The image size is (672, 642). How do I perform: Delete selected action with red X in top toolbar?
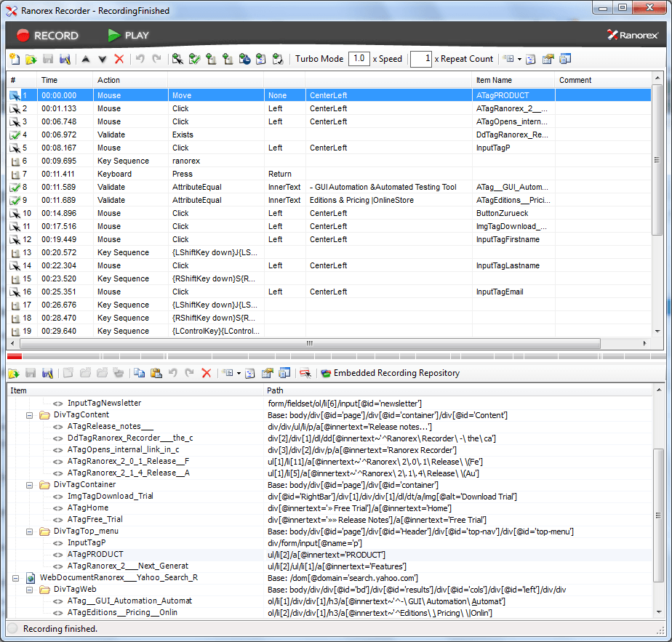119,59
